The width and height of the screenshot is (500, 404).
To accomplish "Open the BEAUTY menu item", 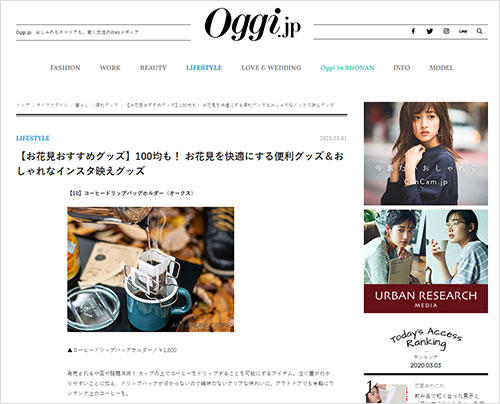I will coord(153,68).
